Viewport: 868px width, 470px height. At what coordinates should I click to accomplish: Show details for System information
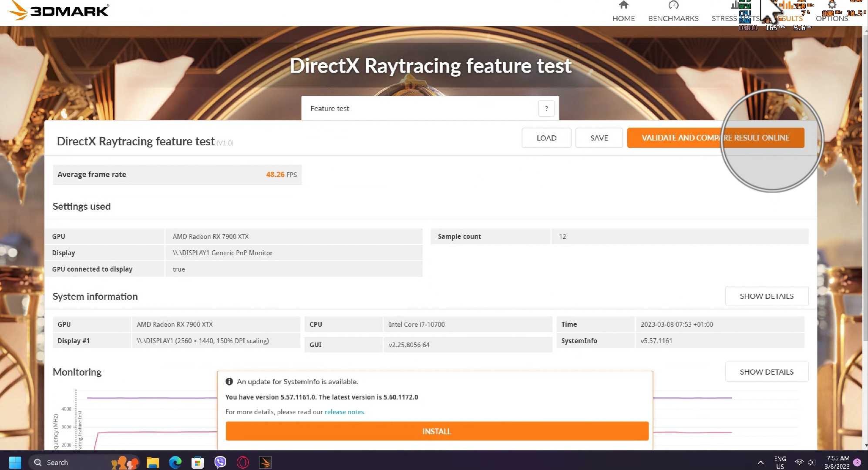(766, 296)
